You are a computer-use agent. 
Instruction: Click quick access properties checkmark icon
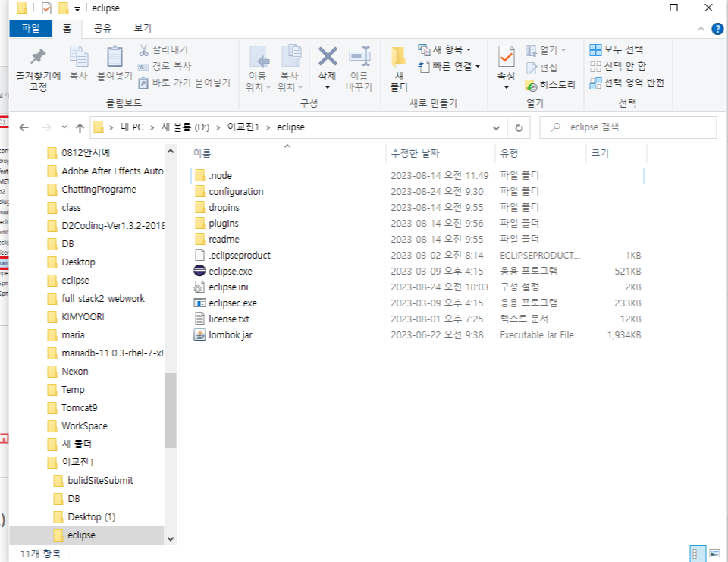46,8
